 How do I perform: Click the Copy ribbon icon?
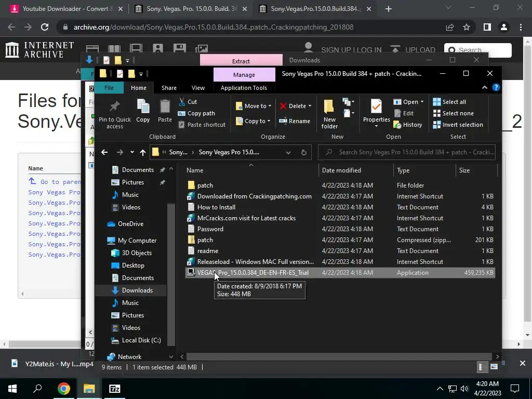click(x=143, y=111)
